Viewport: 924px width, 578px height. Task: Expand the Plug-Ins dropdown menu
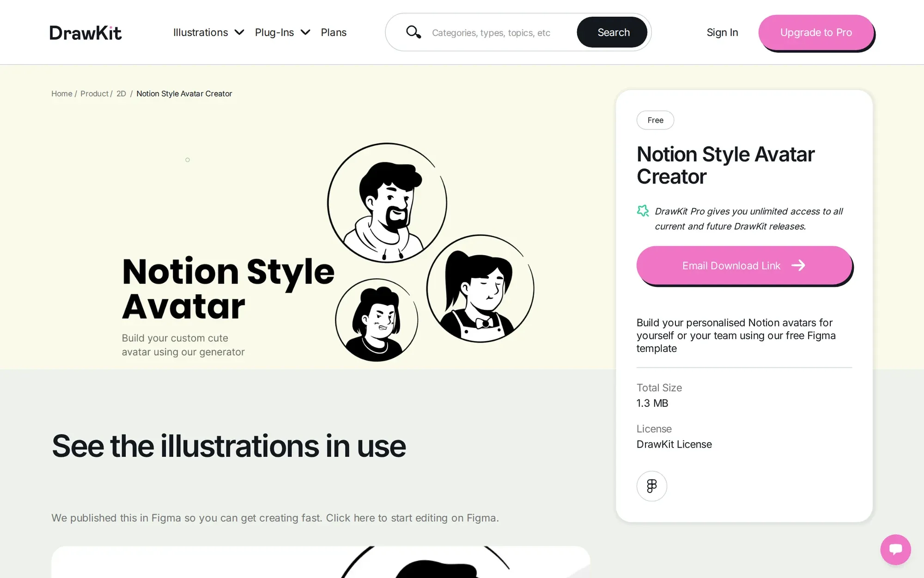(282, 32)
